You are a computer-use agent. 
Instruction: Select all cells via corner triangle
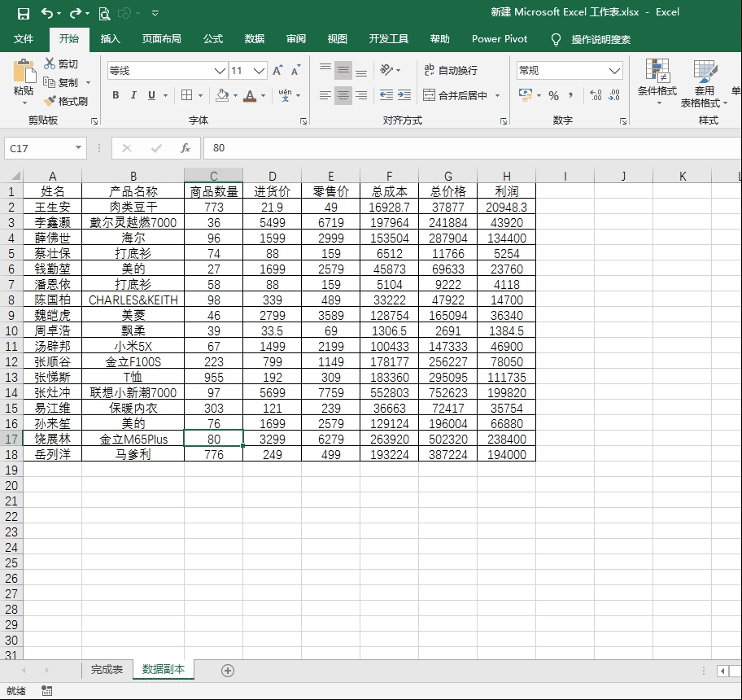(x=15, y=176)
